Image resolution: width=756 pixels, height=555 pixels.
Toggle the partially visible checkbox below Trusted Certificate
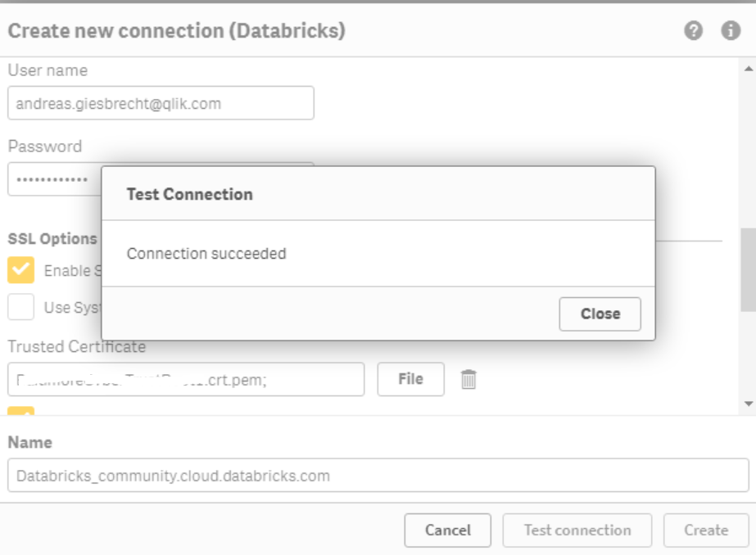21,411
